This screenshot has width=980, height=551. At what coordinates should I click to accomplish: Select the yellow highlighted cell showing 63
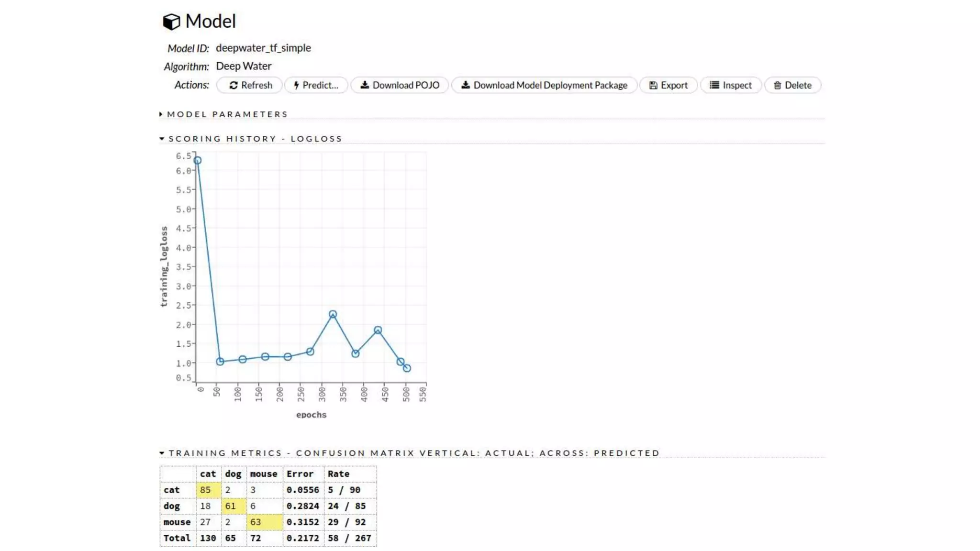tap(264, 522)
